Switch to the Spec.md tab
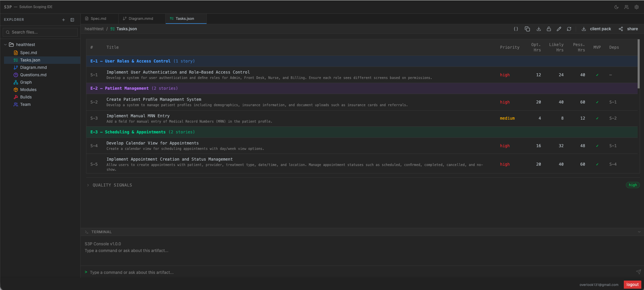 point(99,19)
